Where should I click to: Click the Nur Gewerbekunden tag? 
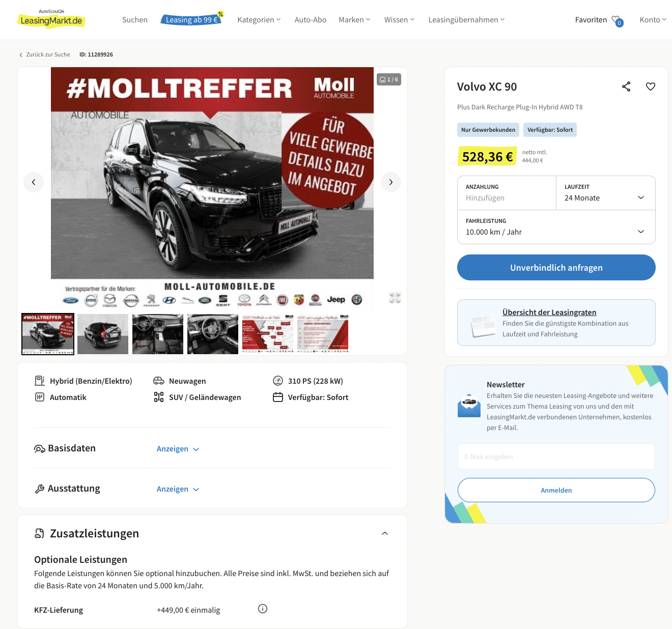488,130
